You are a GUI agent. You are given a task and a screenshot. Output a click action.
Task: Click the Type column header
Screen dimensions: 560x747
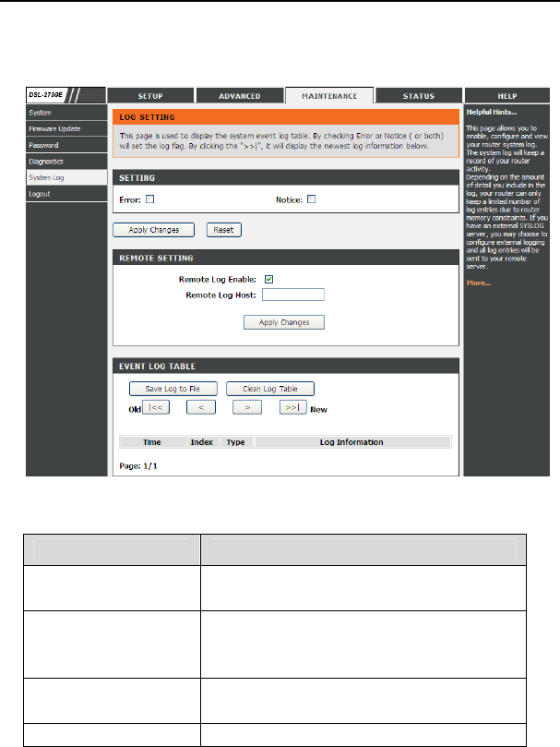click(x=235, y=442)
